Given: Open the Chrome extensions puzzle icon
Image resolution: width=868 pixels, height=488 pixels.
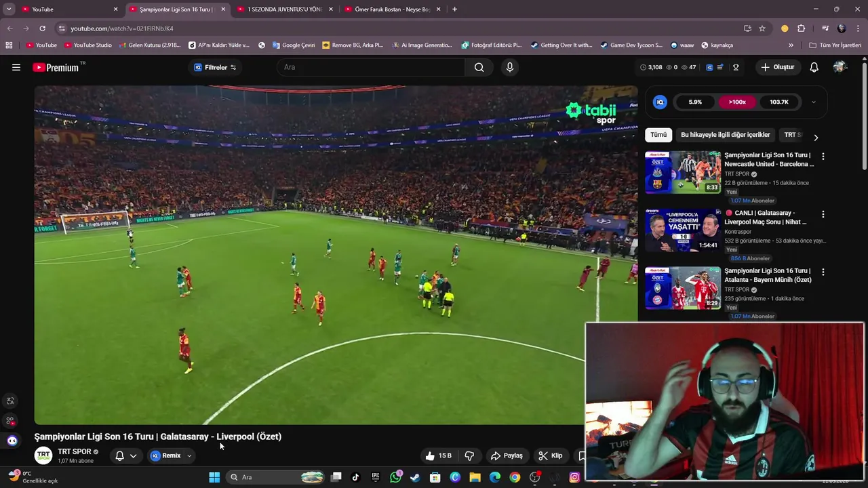Looking at the screenshot, I should 801,28.
